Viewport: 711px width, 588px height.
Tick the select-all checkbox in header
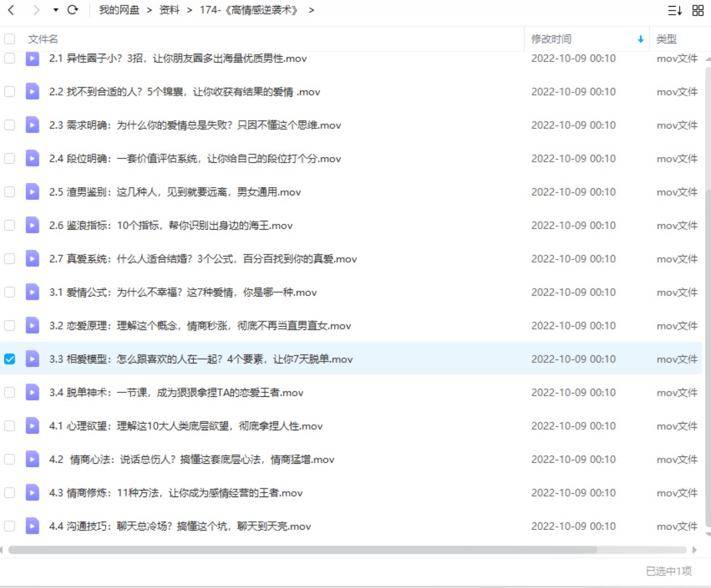pyautogui.click(x=9, y=39)
